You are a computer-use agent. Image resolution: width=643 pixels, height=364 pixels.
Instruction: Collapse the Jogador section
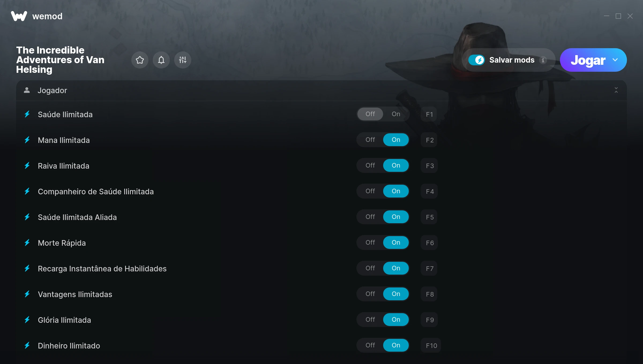(x=616, y=90)
